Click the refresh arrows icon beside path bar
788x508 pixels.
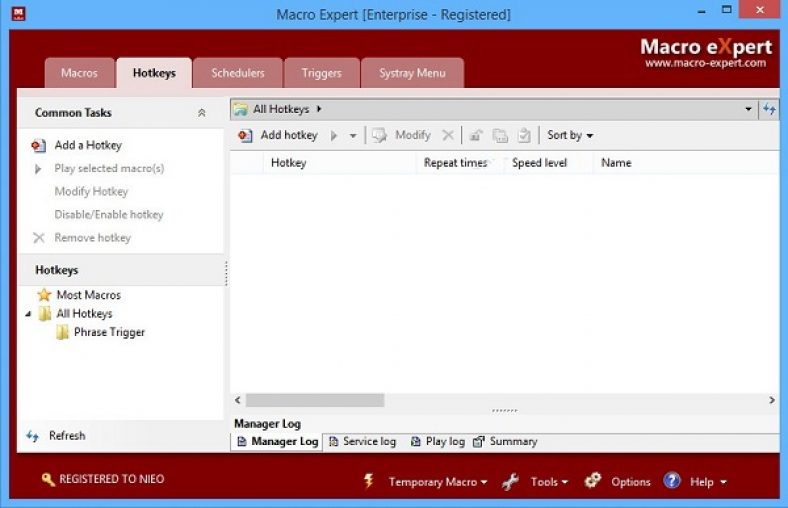[769, 109]
